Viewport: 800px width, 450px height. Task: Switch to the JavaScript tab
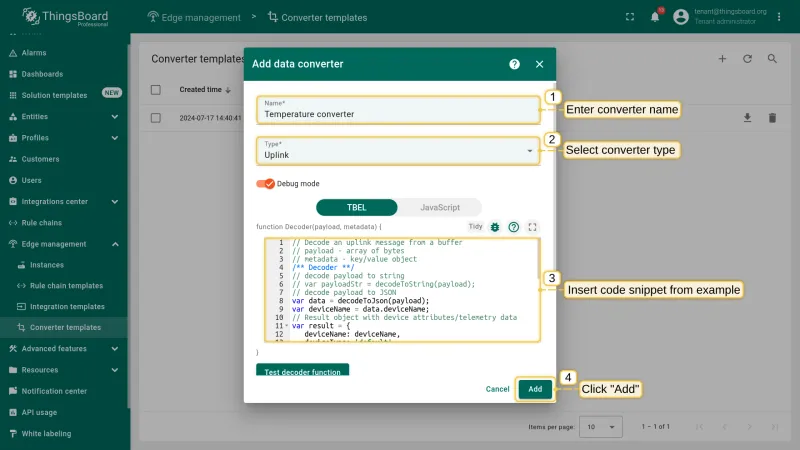(440, 208)
